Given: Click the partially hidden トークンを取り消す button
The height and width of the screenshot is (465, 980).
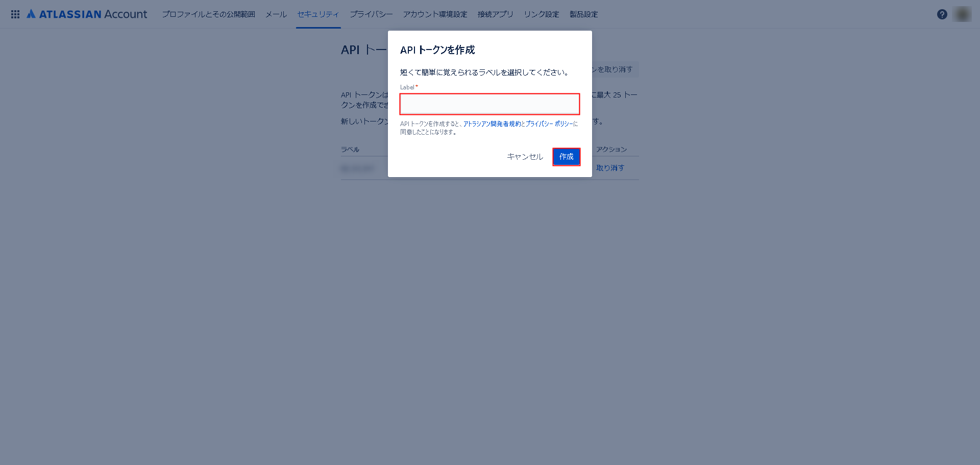Looking at the screenshot, I should [615, 69].
